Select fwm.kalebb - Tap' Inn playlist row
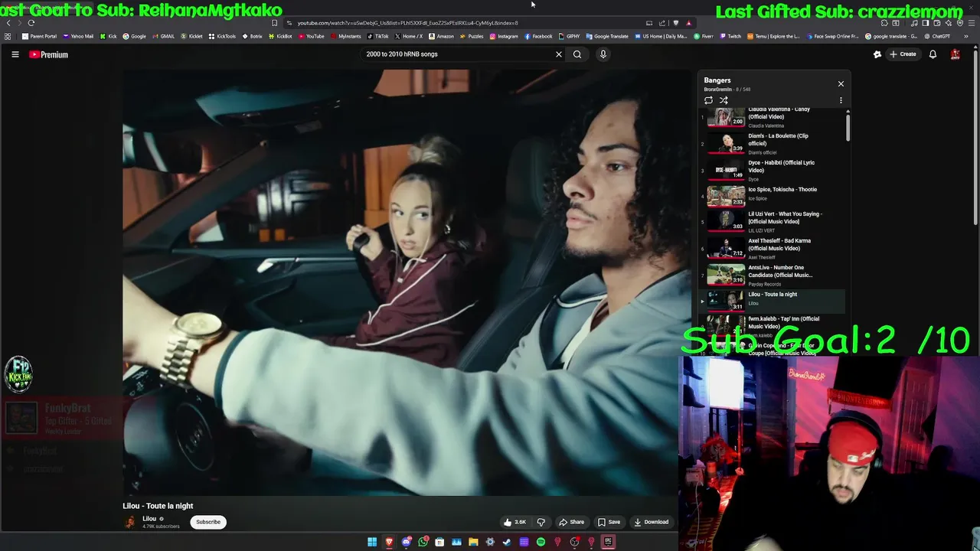 (772, 326)
